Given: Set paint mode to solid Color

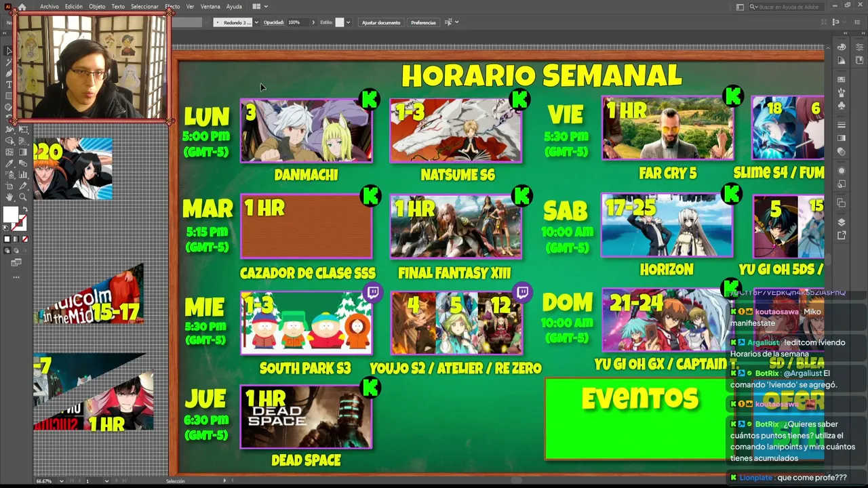Looking at the screenshot, I should click(7, 239).
